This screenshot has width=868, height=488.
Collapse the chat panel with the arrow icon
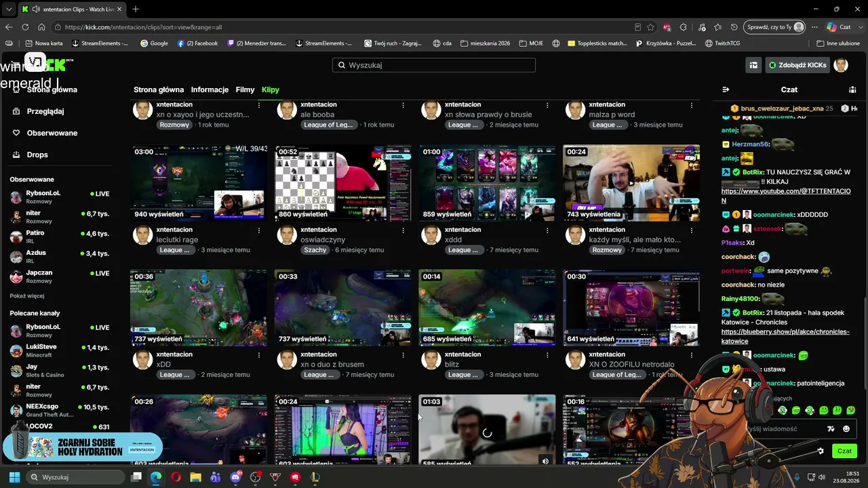(x=726, y=89)
